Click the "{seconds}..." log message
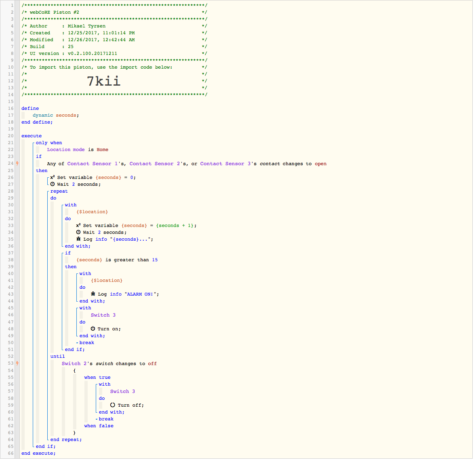The width and height of the screenshot is (476, 462). pos(131,239)
